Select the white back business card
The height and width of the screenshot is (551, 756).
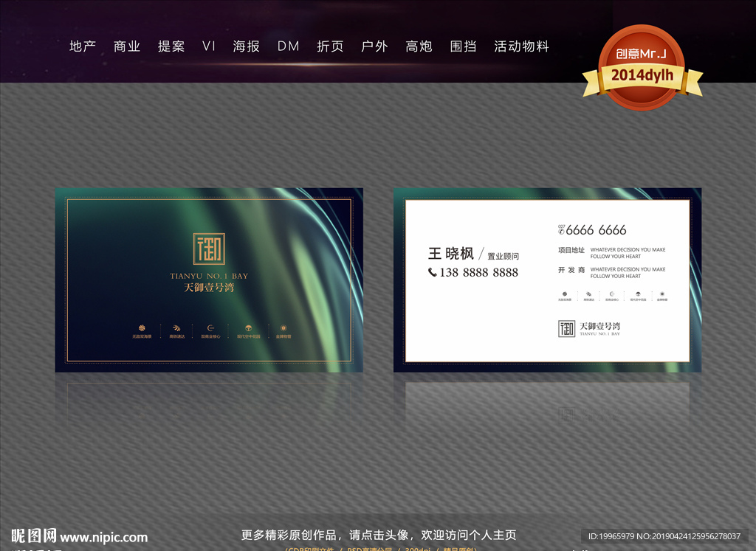click(547, 280)
